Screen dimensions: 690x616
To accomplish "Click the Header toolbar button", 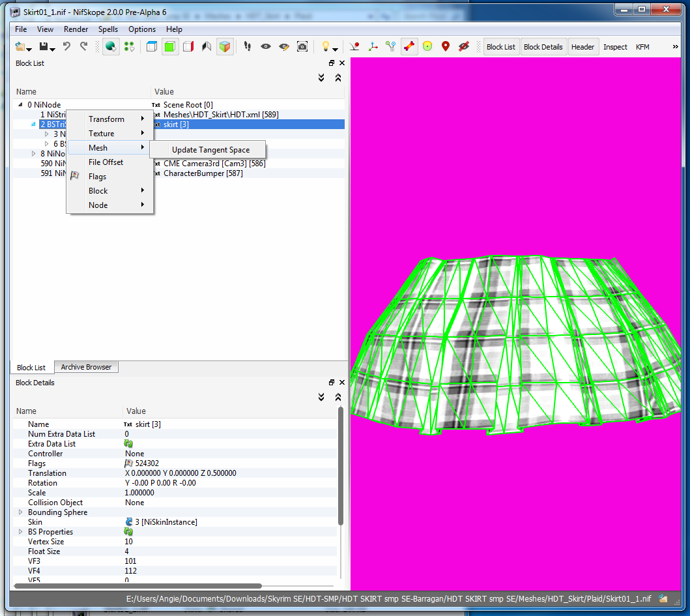I will pyautogui.click(x=582, y=47).
